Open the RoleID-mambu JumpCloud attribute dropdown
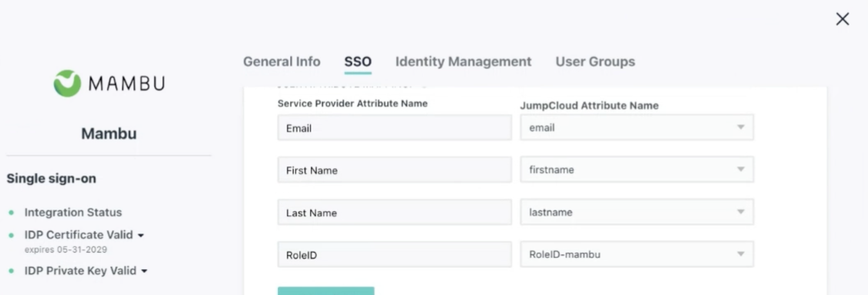 click(637, 254)
